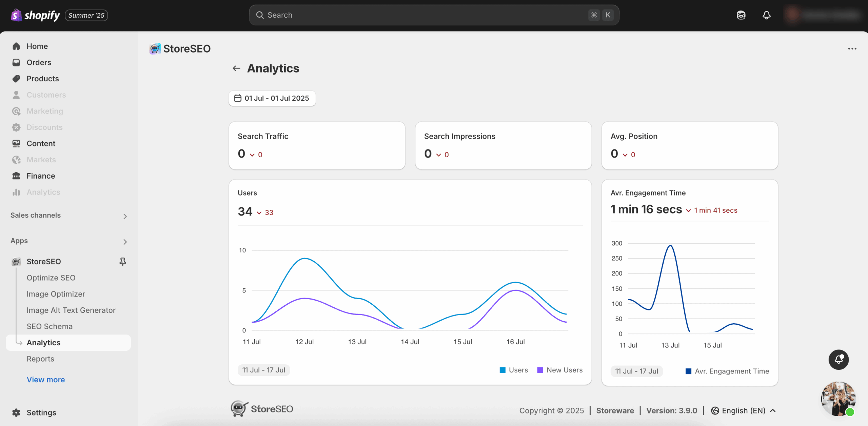Open the three-dot app menu

pos(852,49)
